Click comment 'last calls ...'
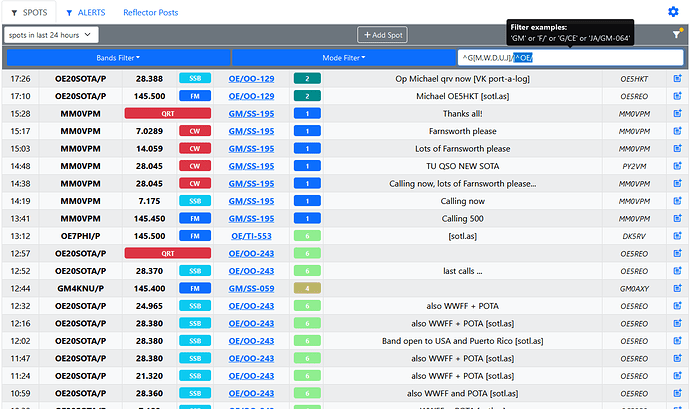The height and width of the screenshot is (409, 690). 462,271
